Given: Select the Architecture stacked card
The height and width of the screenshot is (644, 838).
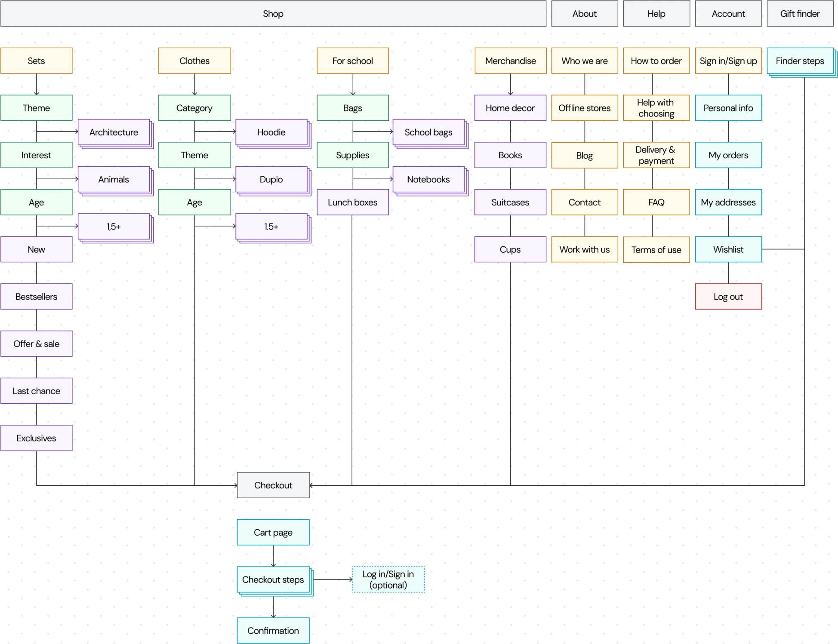Looking at the screenshot, I should 114,132.
